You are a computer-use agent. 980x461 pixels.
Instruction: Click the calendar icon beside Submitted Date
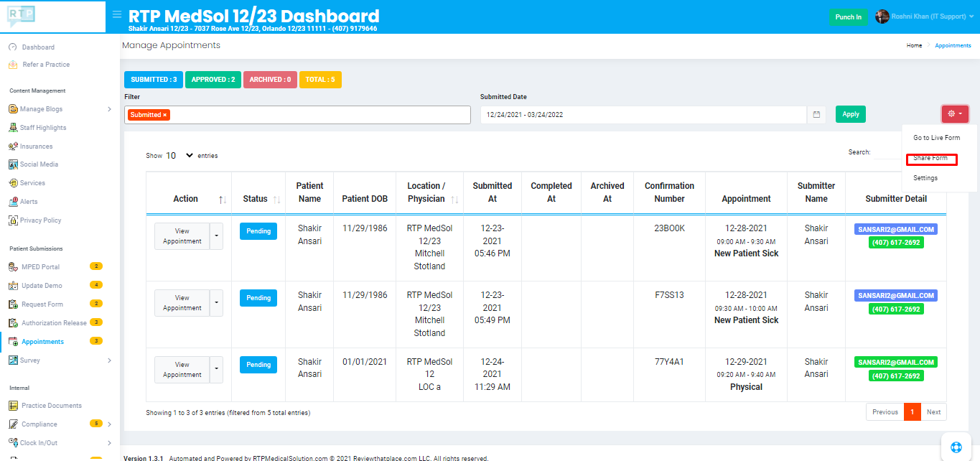click(x=816, y=114)
